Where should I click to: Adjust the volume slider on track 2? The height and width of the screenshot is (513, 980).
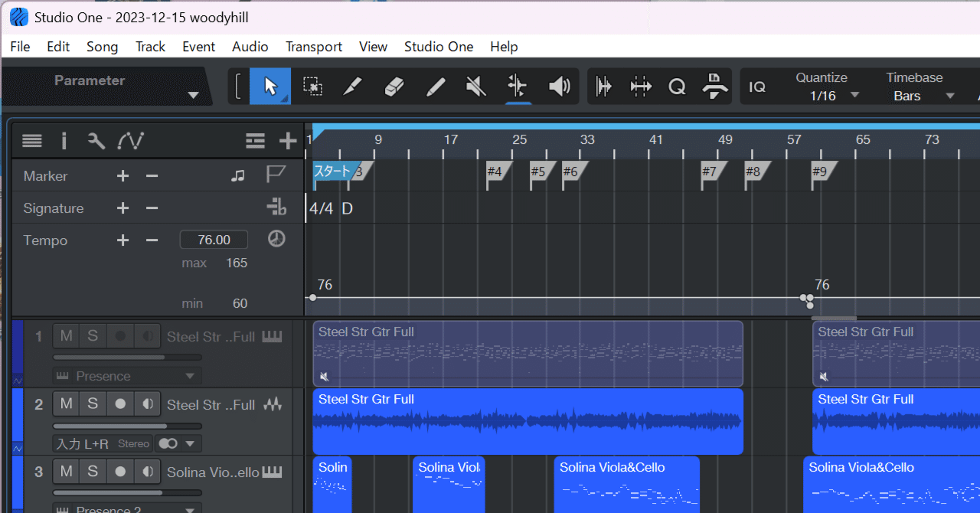(x=126, y=426)
